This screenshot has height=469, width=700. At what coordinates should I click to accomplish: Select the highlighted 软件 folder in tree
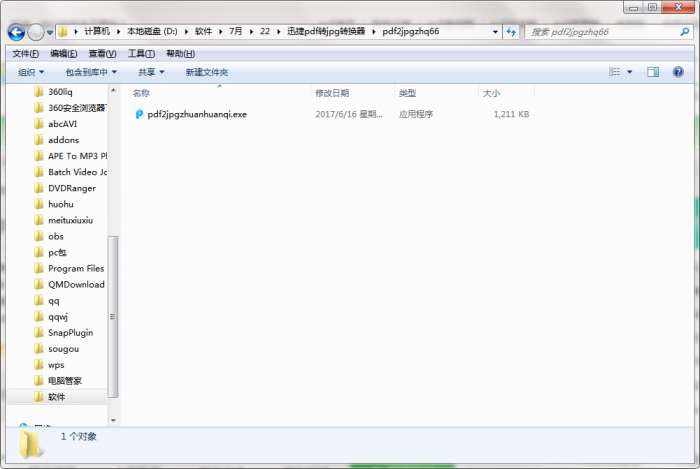coord(57,397)
